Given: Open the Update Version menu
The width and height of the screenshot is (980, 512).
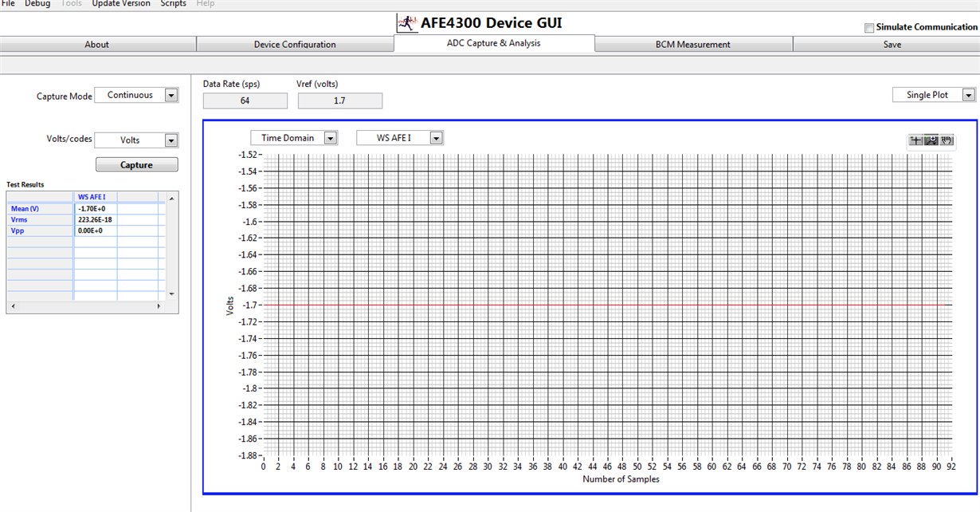Looking at the screenshot, I should pos(121,4).
